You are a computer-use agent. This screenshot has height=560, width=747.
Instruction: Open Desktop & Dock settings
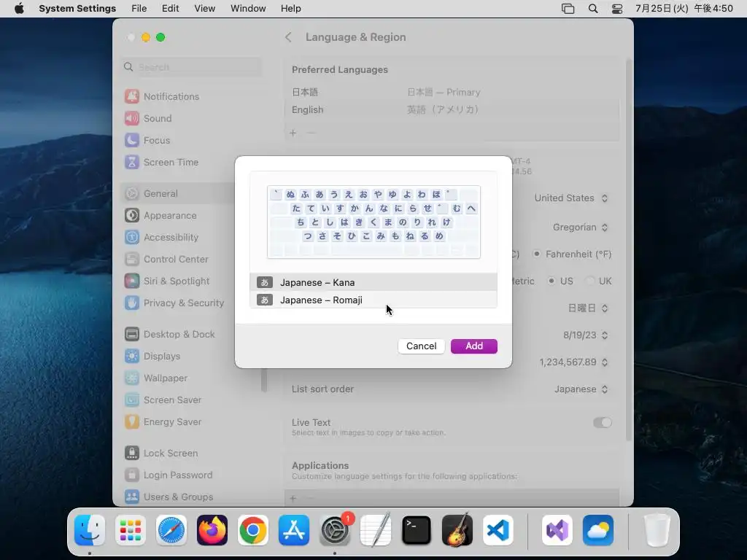179,334
